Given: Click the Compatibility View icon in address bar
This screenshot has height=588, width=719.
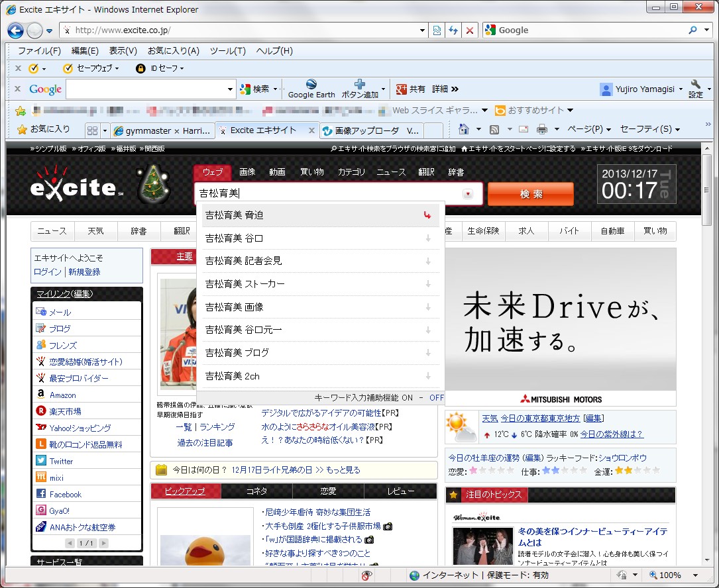Looking at the screenshot, I should point(437,30).
